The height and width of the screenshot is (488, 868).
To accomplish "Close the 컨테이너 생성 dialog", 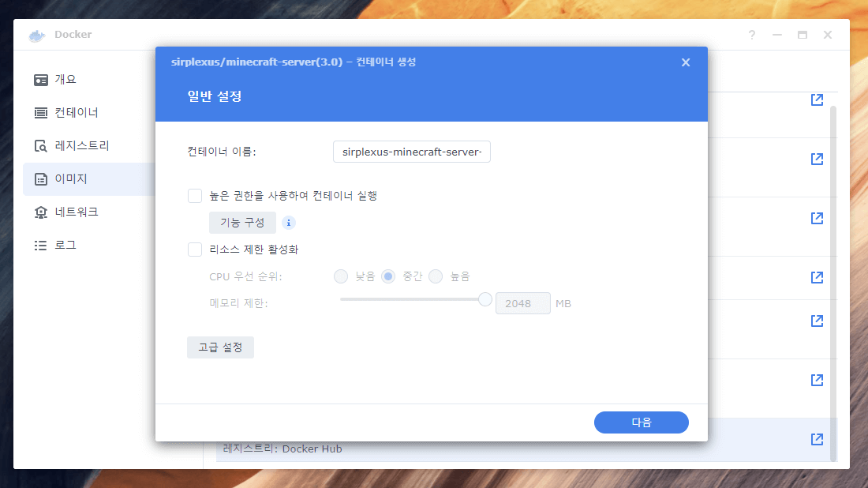I will [686, 62].
